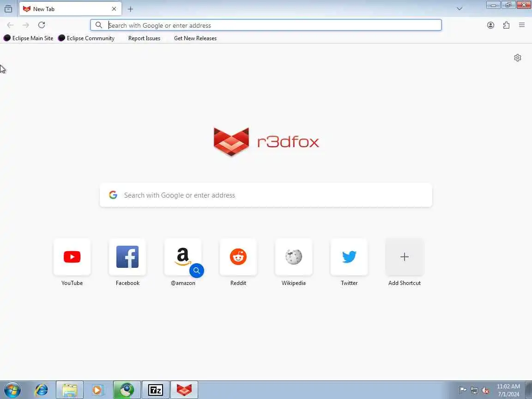This screenshot has height=399, width=532.
Task: Open Get New Releases bookmark
Action: (x=195, y=38)
